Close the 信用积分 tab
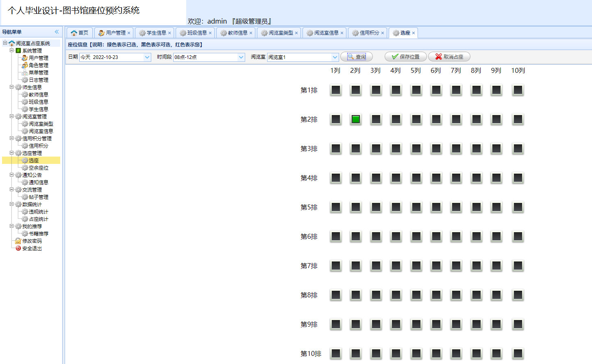 [383, 33]
